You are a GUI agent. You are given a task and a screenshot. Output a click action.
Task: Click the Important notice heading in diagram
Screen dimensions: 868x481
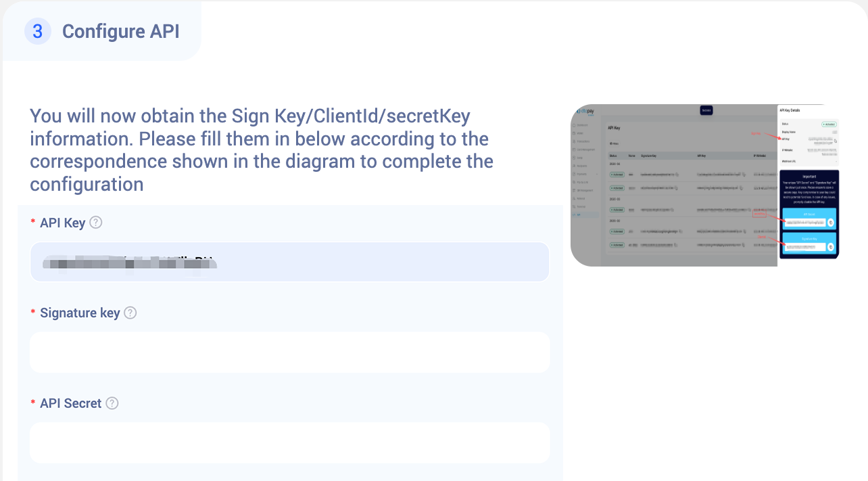coord(809,177)
